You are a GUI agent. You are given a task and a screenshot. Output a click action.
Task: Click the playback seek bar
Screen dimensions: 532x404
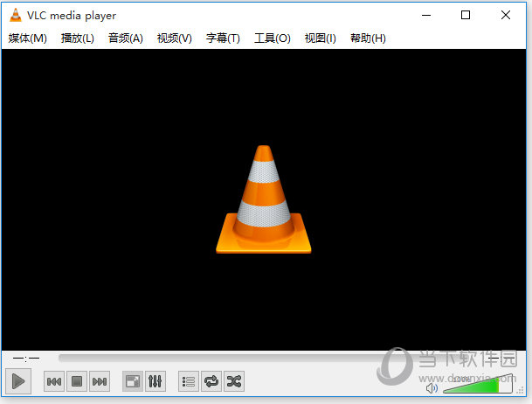tap(262, 357)
